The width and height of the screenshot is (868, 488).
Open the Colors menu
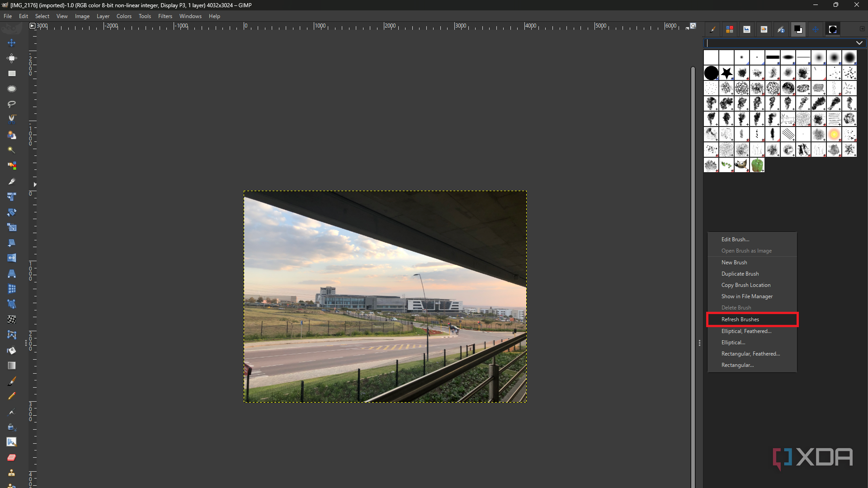click(124, 16)
